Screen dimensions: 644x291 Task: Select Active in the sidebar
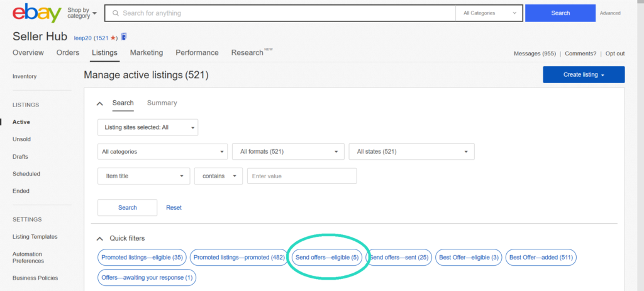pos(21,122)
